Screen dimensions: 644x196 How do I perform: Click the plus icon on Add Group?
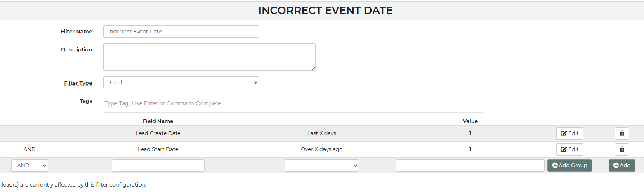[555, 165]
